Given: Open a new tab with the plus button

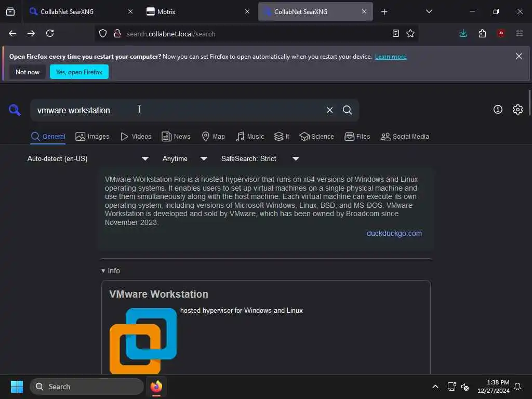Looking at the screenshot, I should [x=384, y=12].
